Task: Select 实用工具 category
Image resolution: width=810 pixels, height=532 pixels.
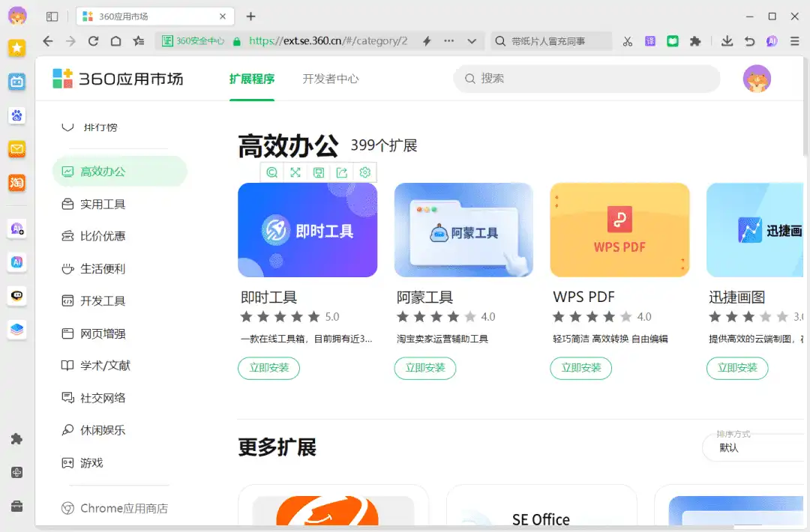Action: point(94,205)
